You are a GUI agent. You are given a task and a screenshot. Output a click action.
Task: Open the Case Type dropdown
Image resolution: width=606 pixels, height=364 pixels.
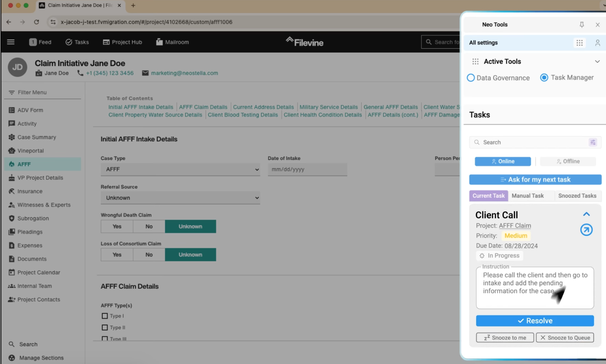pos(180,169)
